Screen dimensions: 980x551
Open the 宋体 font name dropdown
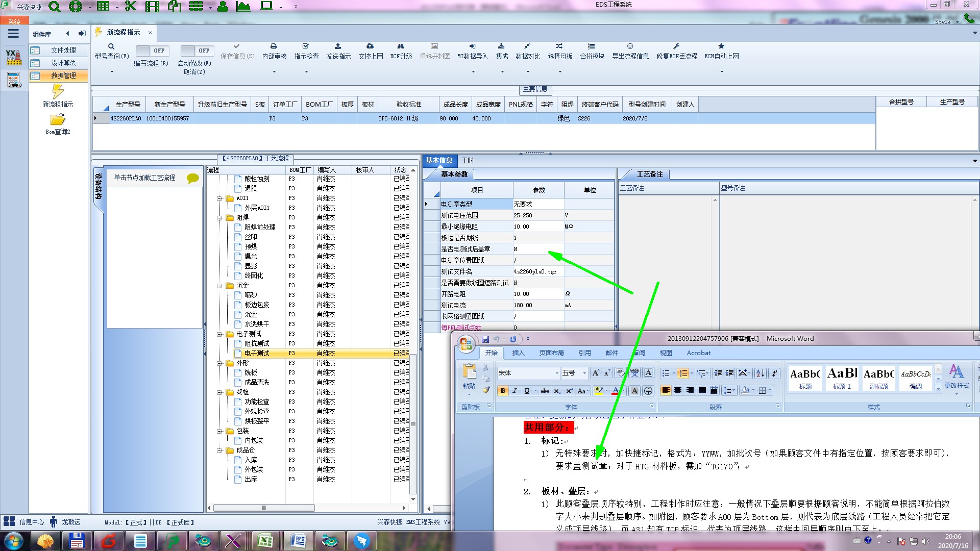[x=556, y=373]
